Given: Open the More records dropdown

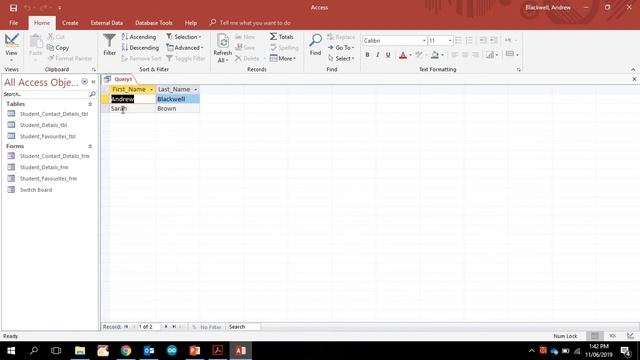Looking at the screenshot, I should pyautogui.click(x=282, y=58).
